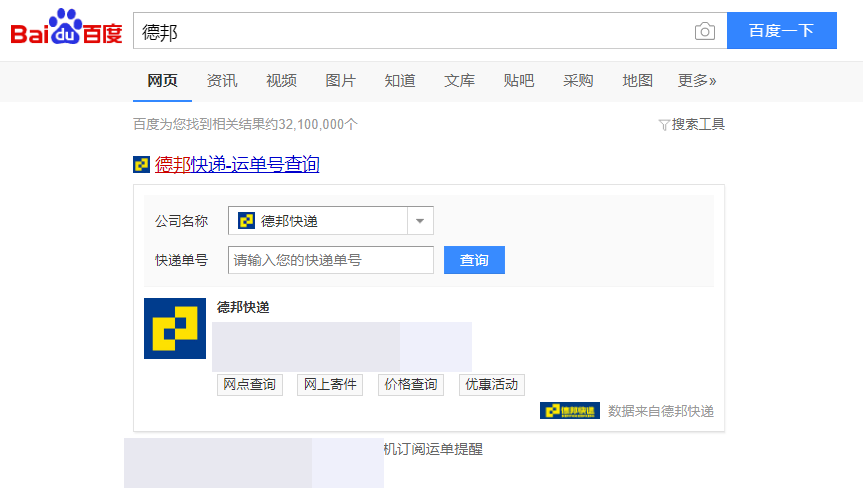Screen dimensions: 863x488
Task: Click the 订阅运单提醒 text
Action: (x=440, y=449)
